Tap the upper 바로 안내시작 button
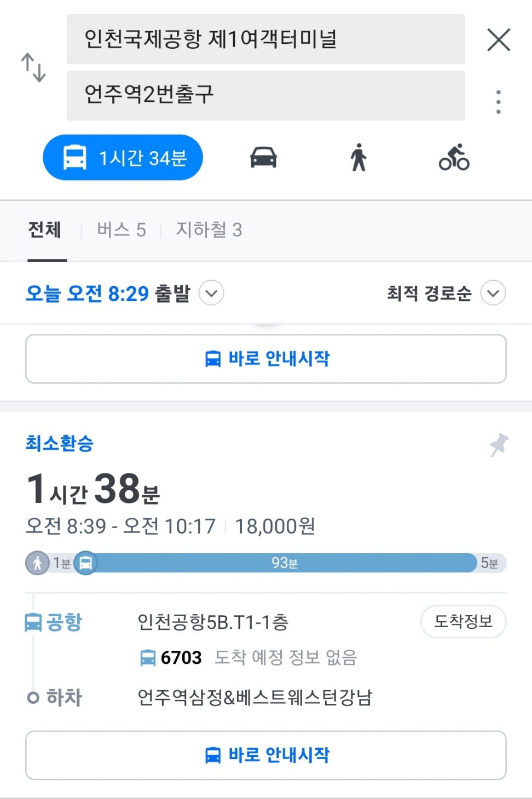The height and width of the screenshot is (799, 532). pyautogui.click(x=266, y=359)
